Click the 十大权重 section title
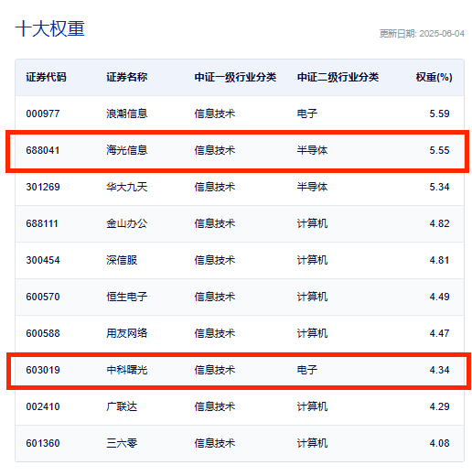This screenshot has height=476, width=472. click(x=49, y=28)
